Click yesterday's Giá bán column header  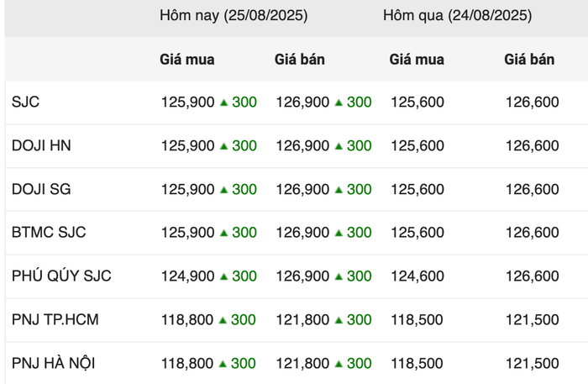pyautogui.click(x=529, y=60)
